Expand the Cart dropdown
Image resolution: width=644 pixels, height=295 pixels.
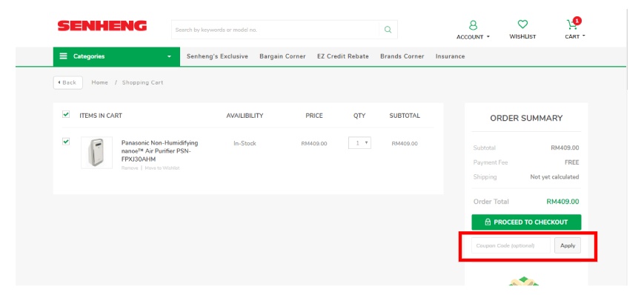click(x=575, y=36)
